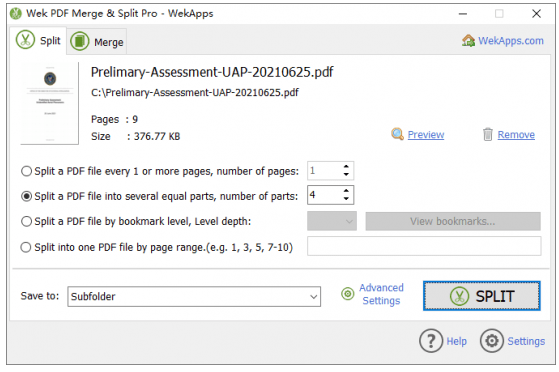Open the bookmark Level depth dropdown

(x=332, y=221)
